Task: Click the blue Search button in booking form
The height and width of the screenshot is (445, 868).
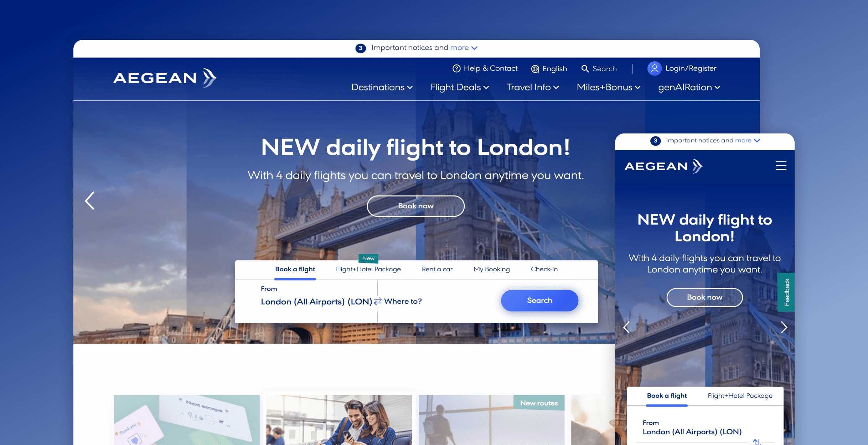Action: (x=539, y=300)
